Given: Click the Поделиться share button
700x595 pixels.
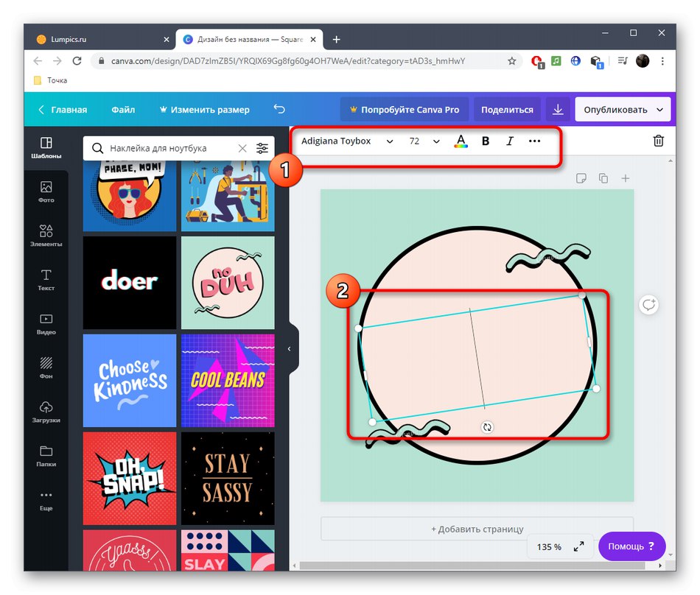Looking at the screenshot, I should point(507,110).
